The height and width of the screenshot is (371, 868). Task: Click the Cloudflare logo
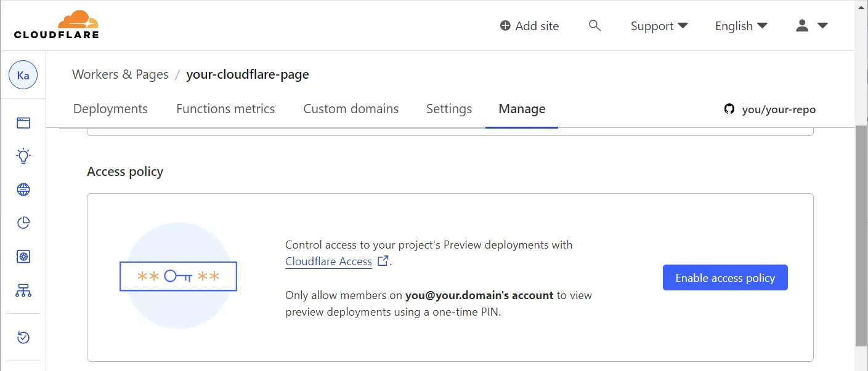point(56,25)
